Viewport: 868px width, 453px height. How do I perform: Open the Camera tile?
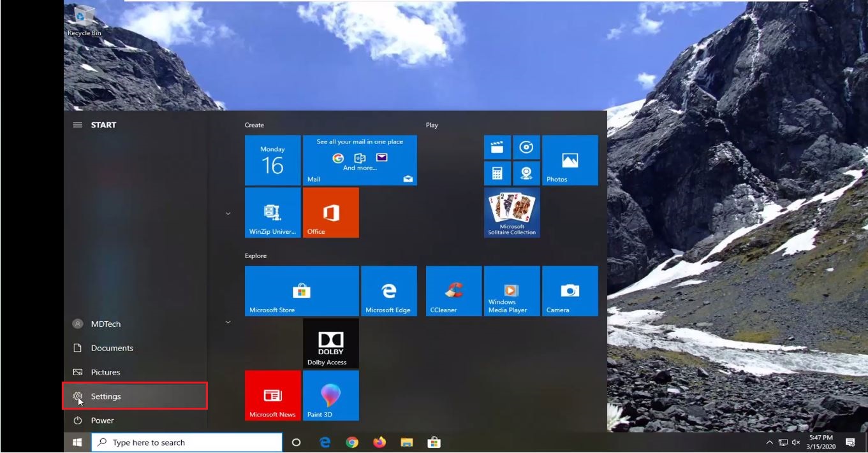[x=570, y=291]
